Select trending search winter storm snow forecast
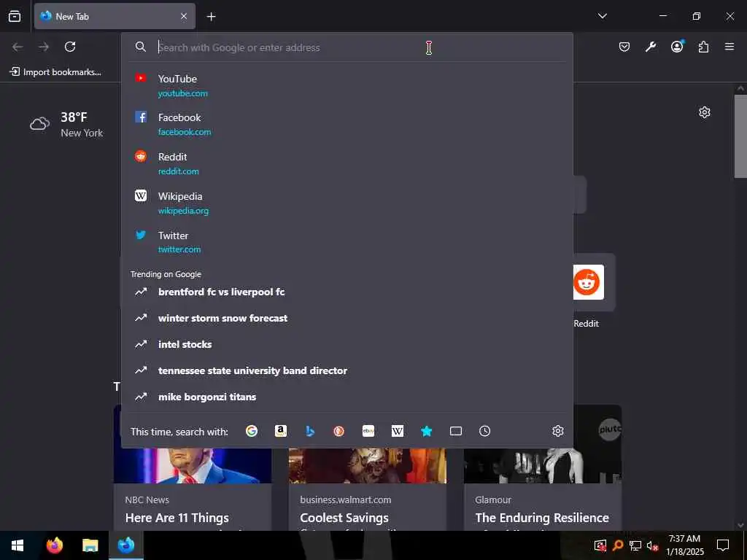747x560 pixels. (347, 318)
